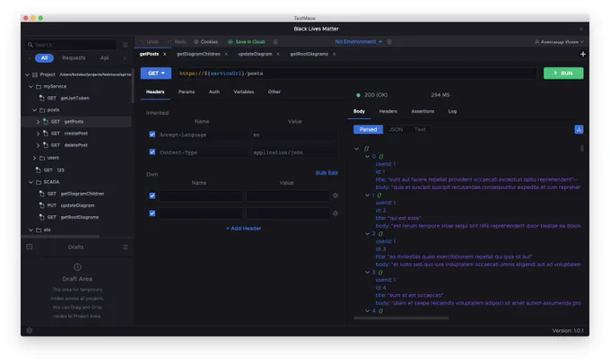Uncheck the Accept-Language header checkbox
Viewport: 610px width, 364px height.
(152, 134)
